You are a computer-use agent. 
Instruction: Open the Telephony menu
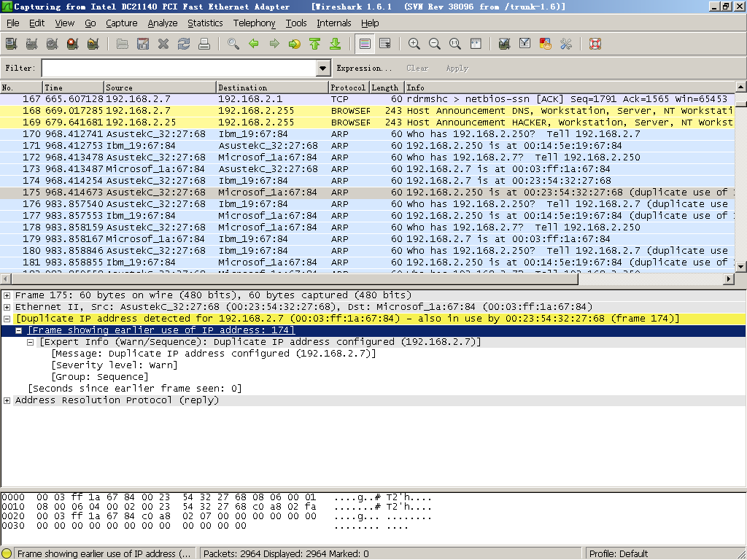click(x=254, y=23)
